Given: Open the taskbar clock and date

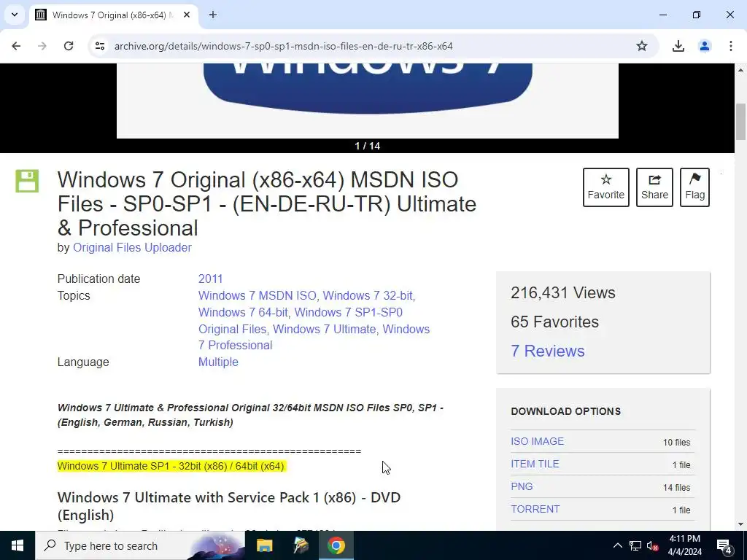Looking at the screenshot, I should pos(685,545).
